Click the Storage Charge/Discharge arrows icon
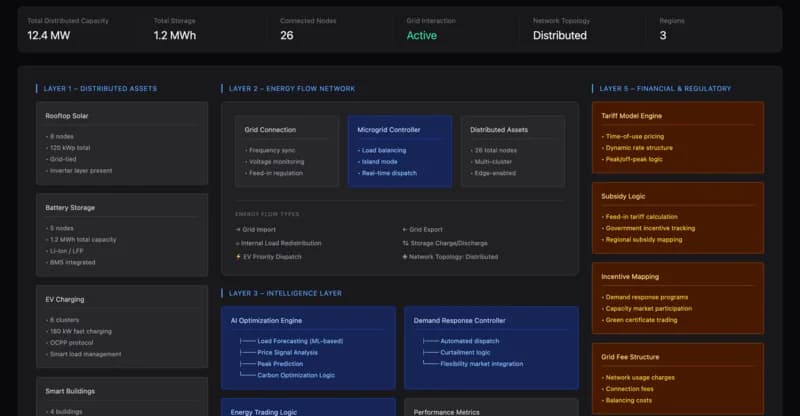 (x=405, y=243)
